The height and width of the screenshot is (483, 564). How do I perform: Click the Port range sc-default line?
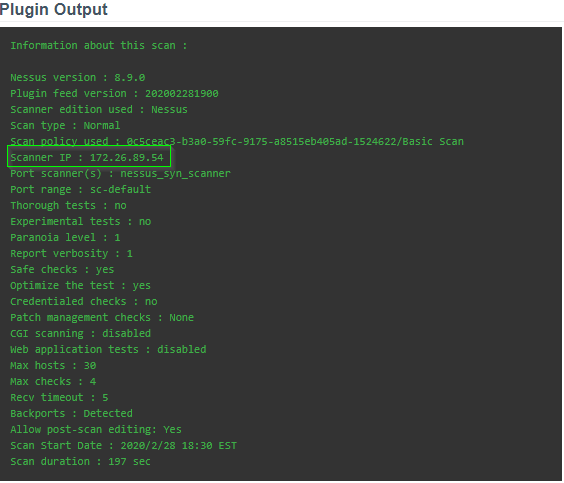(x=81, y=190)
